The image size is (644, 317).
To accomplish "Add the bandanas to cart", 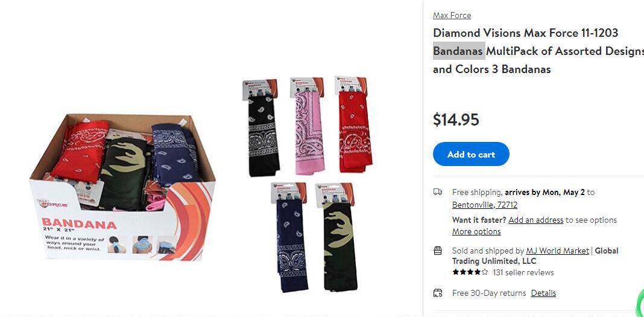I will (471, 154).
